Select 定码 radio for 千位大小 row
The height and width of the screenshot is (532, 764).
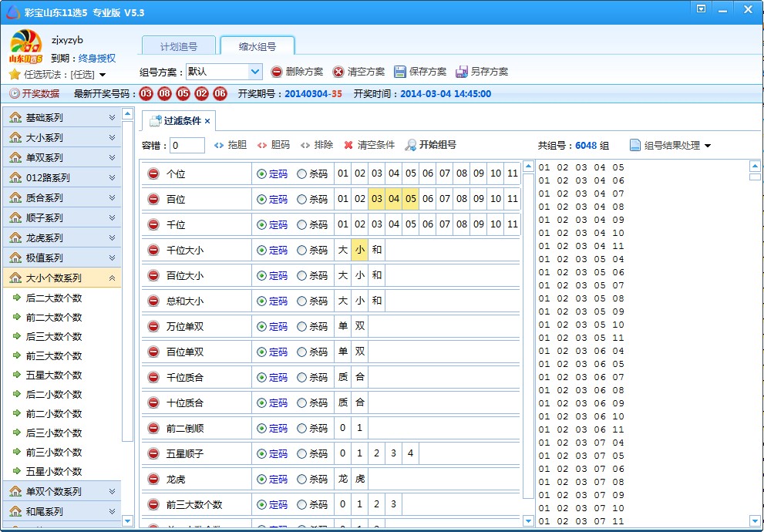click(261, 250)
